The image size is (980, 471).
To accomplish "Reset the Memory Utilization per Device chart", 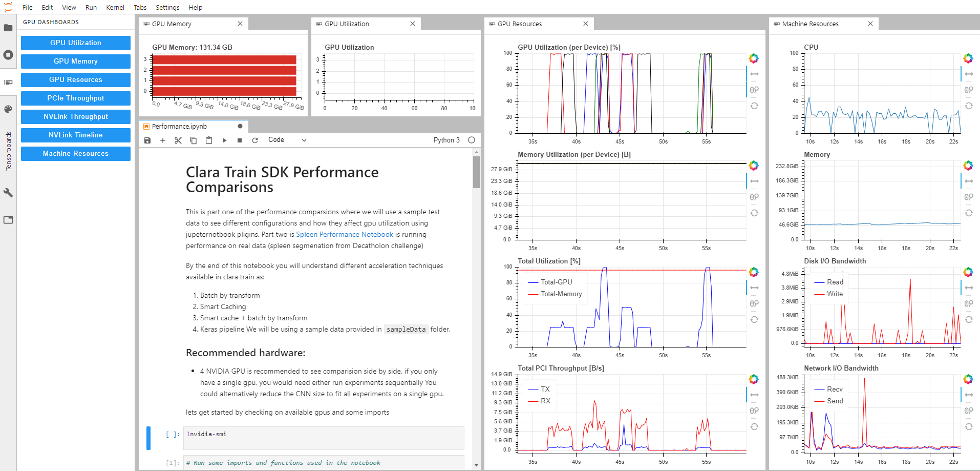I will tap(754, 213).
